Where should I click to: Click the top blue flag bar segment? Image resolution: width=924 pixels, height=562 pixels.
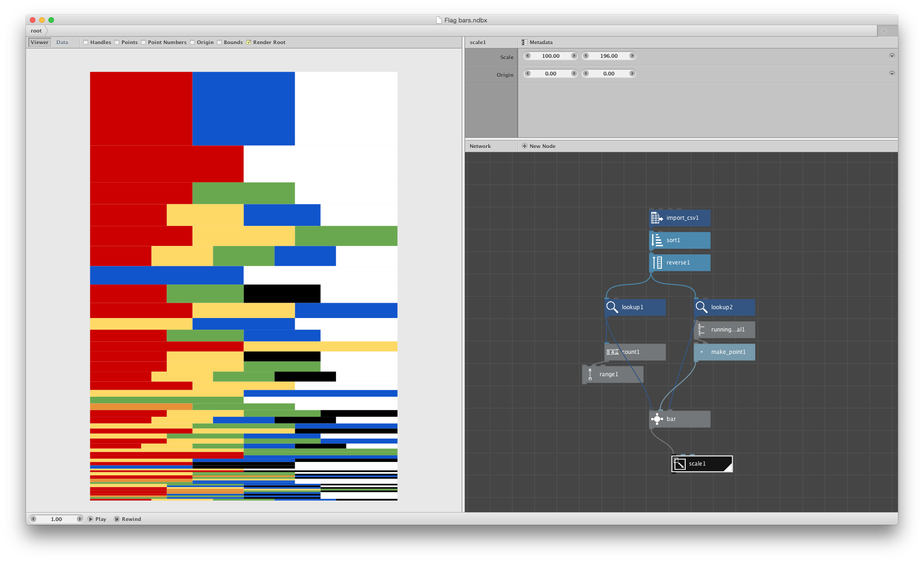(243, 108)
